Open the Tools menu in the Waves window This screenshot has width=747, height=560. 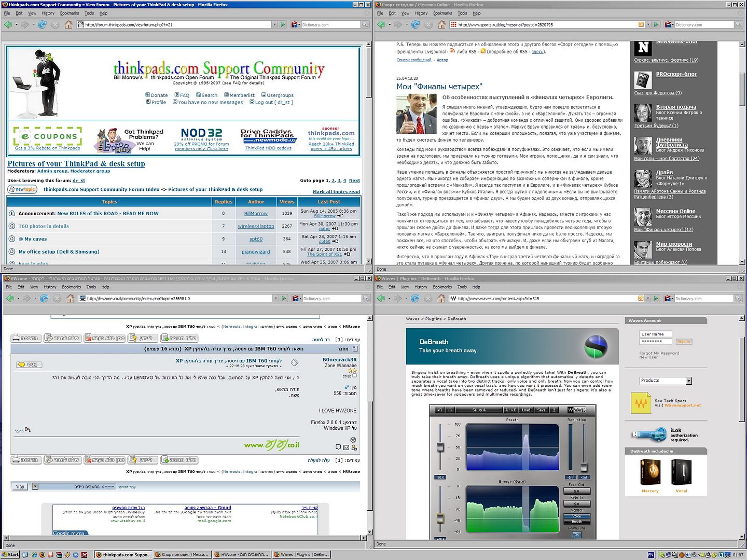[x=462, y=287]
